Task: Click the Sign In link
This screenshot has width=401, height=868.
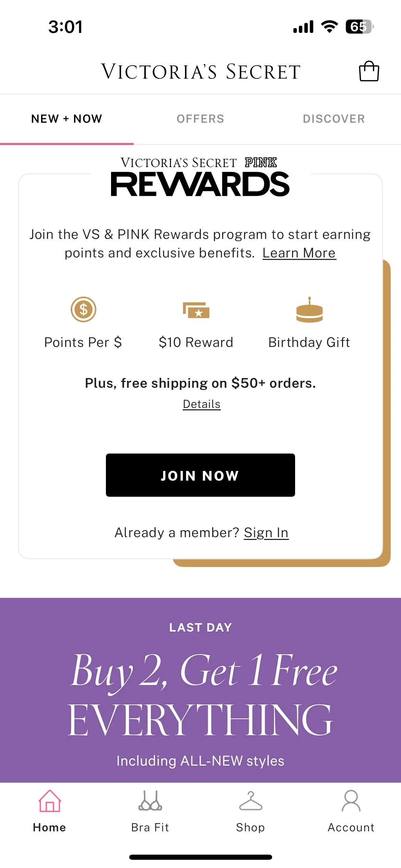Action: pyautogui.click(x=266, y=533)
